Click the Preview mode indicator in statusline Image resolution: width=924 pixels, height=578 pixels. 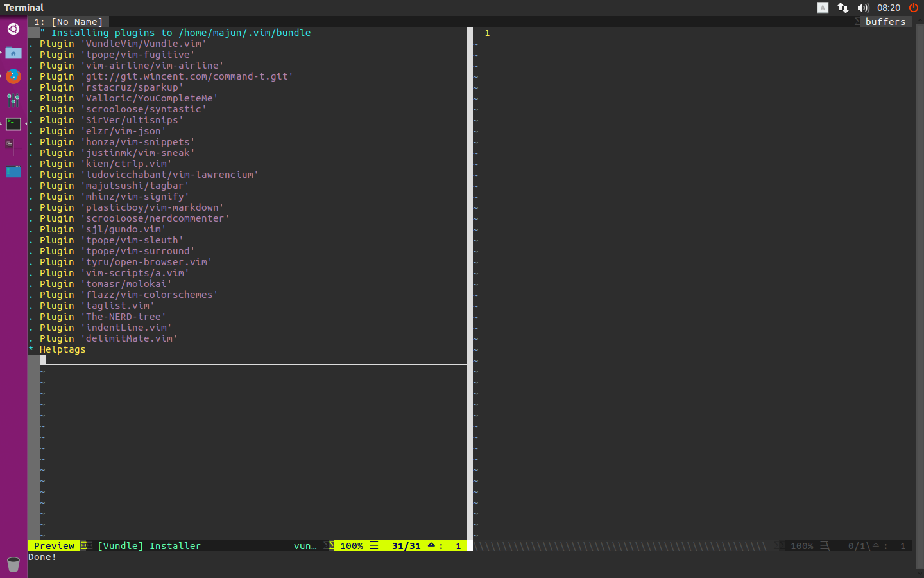click(54, 546)
